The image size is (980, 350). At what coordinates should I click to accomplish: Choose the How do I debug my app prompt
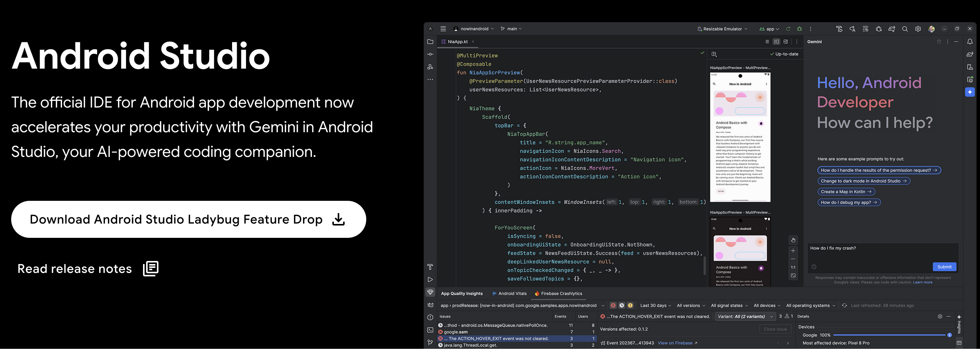pyautogui.click(x=849, y=202)
